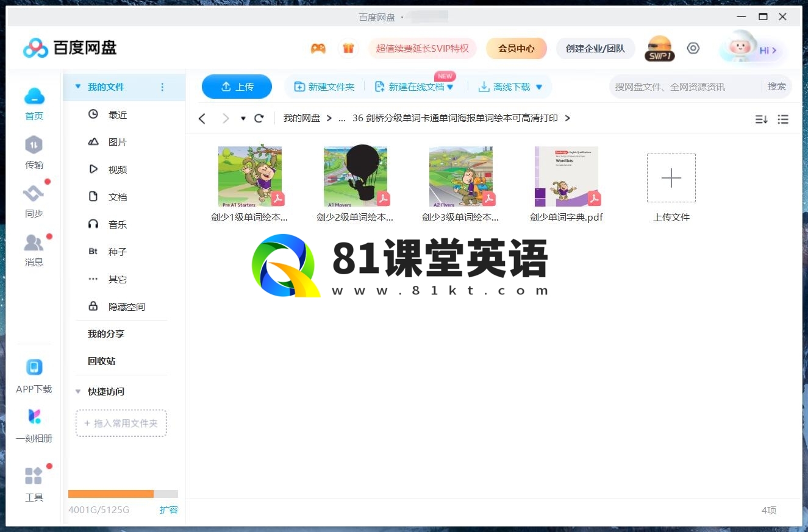This screenshot has height=532, width=808.
Task: Click 新建文件夹 button
Action: click(x=324, y=87)
